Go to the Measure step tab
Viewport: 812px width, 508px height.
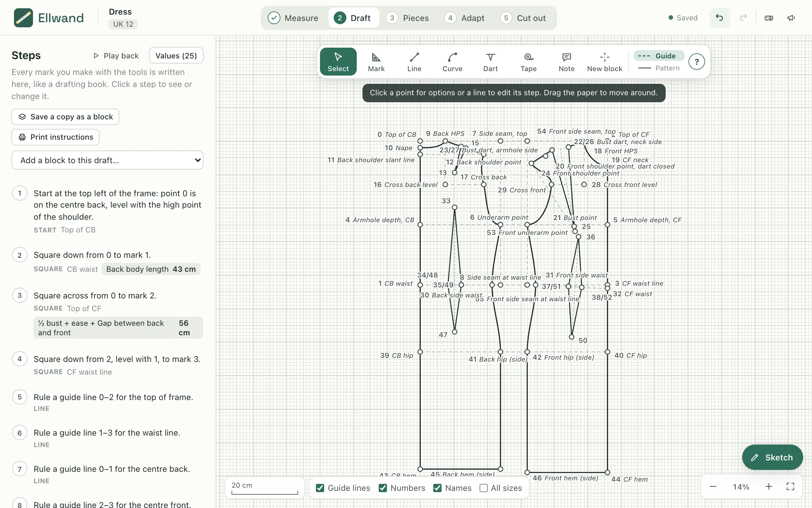tap(293, 18)
